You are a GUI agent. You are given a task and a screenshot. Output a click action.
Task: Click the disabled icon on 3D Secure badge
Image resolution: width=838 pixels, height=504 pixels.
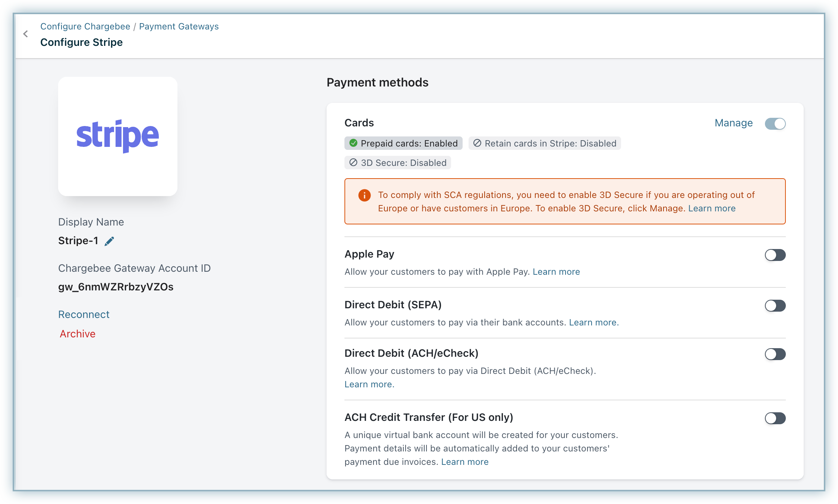pos(353,163)
